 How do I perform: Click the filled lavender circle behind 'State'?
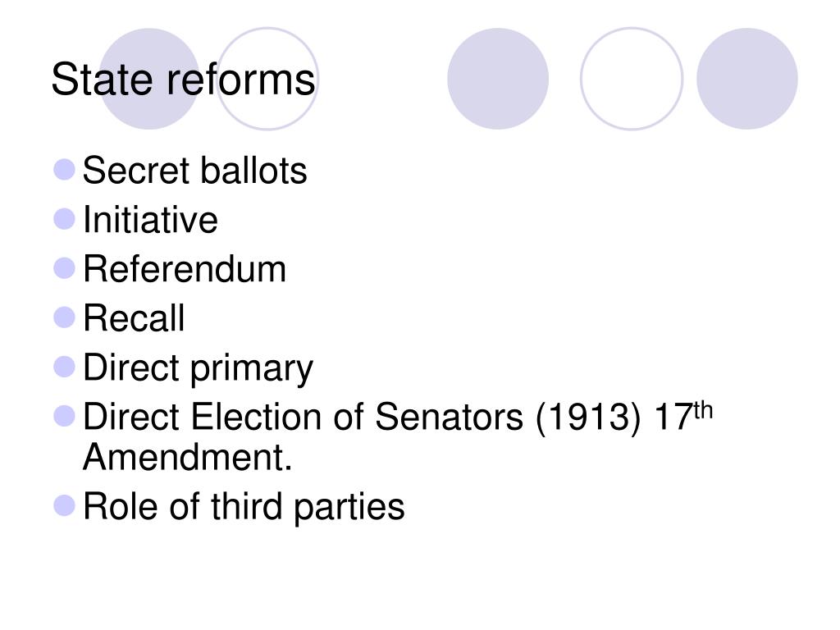tap(149, 79)
